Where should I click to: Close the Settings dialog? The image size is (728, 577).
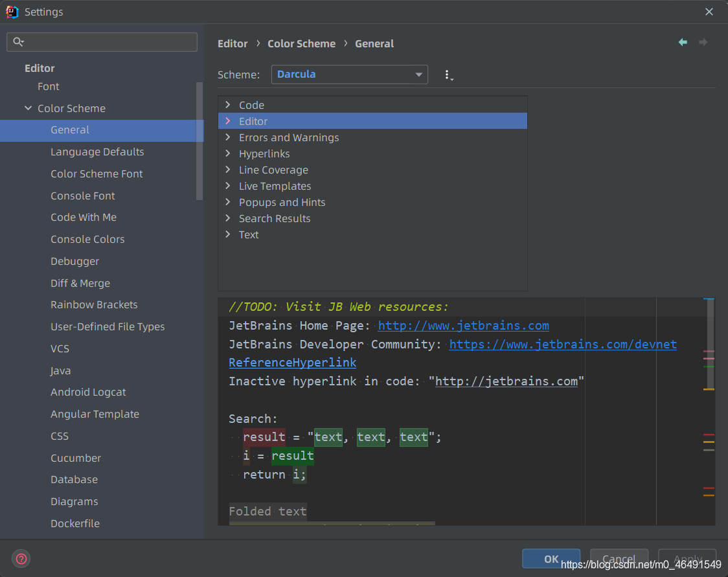point(709,12)
